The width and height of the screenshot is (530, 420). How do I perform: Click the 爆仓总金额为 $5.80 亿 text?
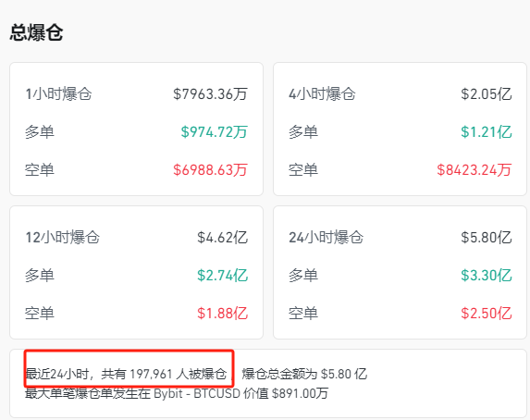coord(304,374)
